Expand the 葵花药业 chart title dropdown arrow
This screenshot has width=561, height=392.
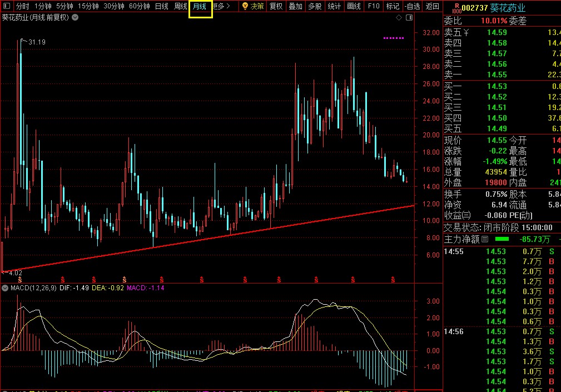coord(75,18)
